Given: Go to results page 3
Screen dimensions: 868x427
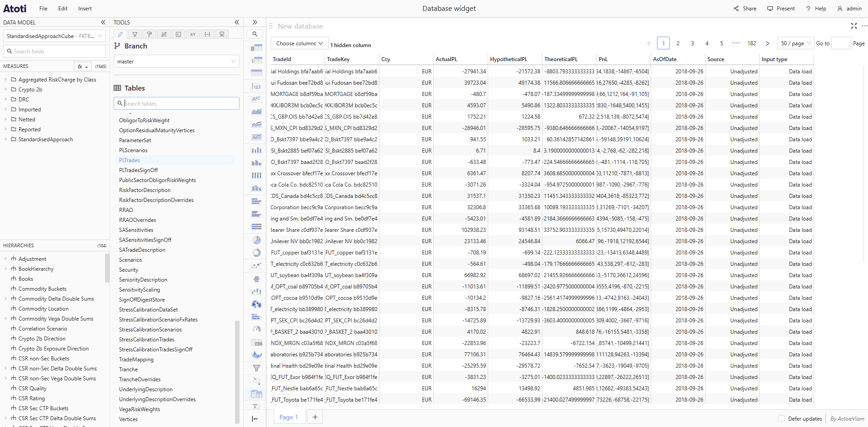Looking at the screenshot, I should tap(692, 43).
